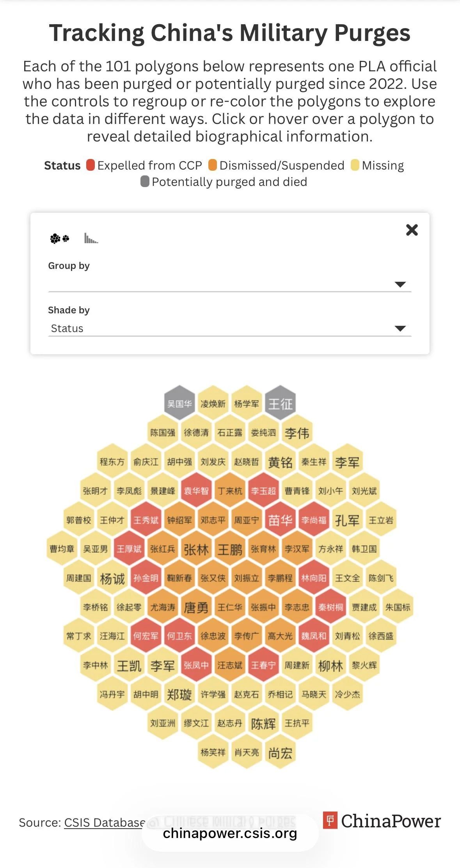
Task: Select the 李尚福 hexagon
Action: 314,520
